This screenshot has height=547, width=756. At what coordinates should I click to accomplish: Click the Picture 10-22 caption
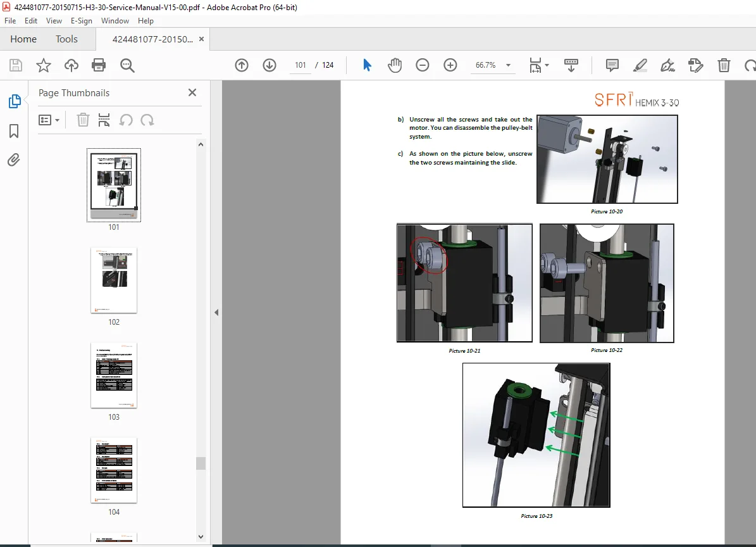pos(607,350)
